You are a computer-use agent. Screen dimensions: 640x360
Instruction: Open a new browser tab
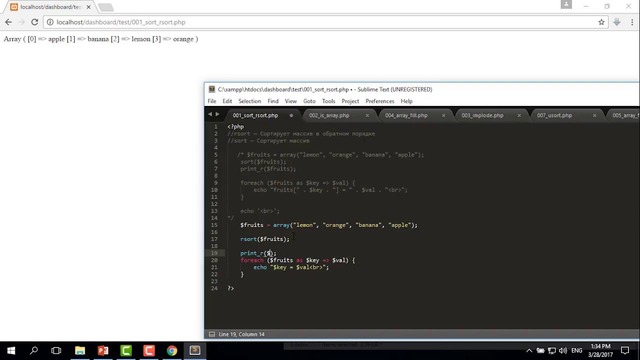pyautogui.click(x=106, y=7)
